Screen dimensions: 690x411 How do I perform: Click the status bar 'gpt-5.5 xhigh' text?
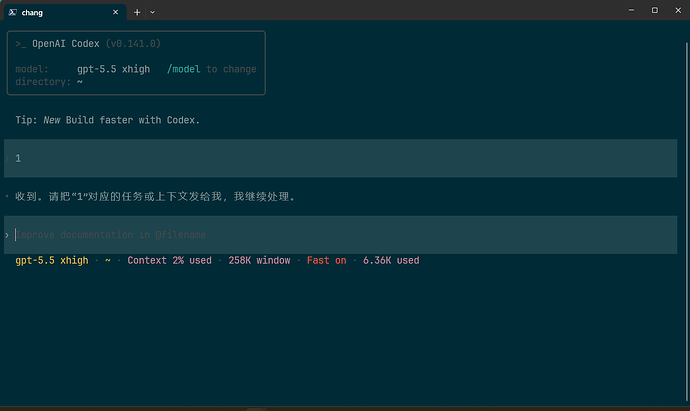click(x=52, y=261)
